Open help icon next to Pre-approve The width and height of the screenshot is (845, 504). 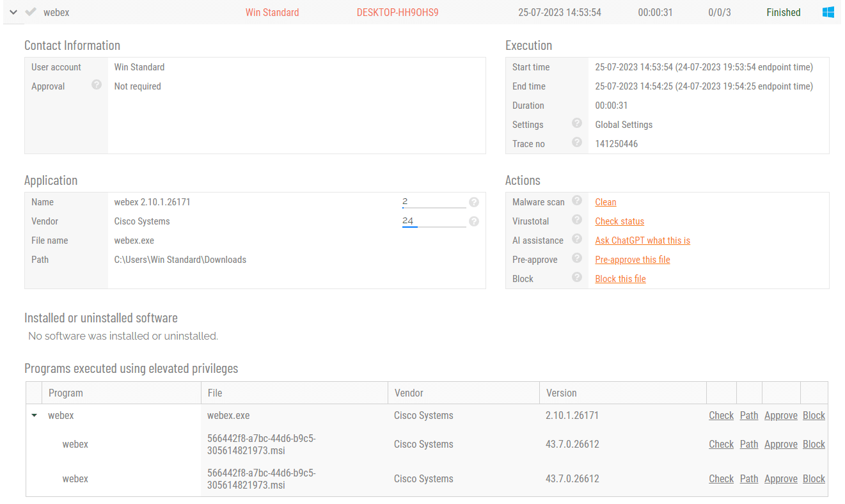point(577,258)
